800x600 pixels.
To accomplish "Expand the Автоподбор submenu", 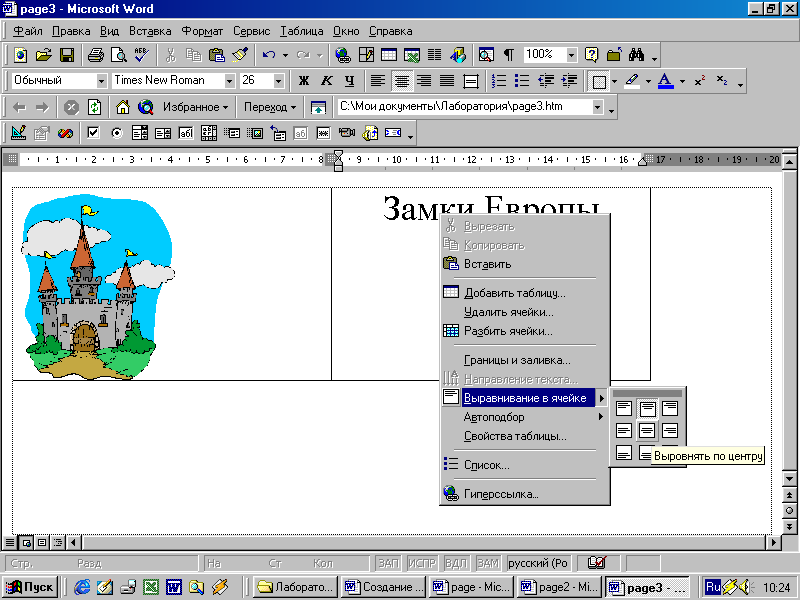I will tap(525, 417).
